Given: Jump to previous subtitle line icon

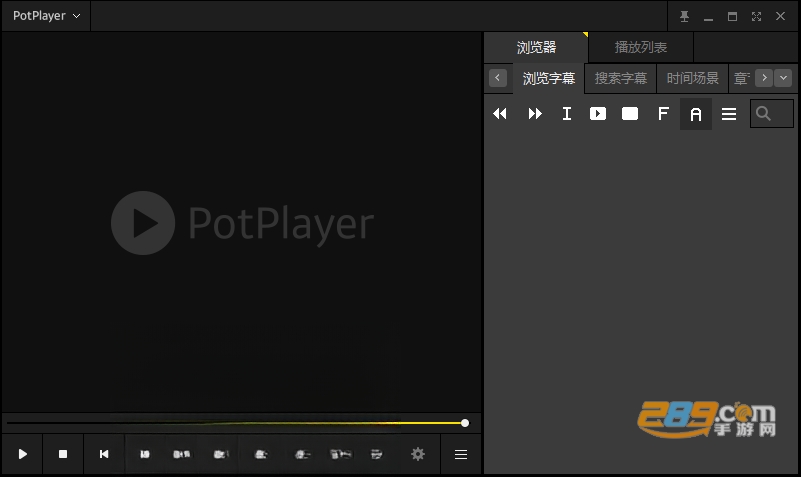Looking at the screenshot, I should [x=500, y=113].
